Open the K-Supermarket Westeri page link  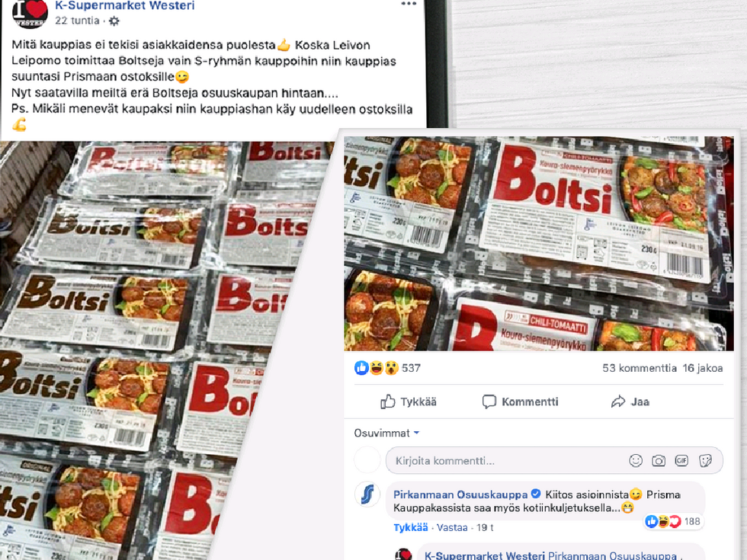coord(125,6)
